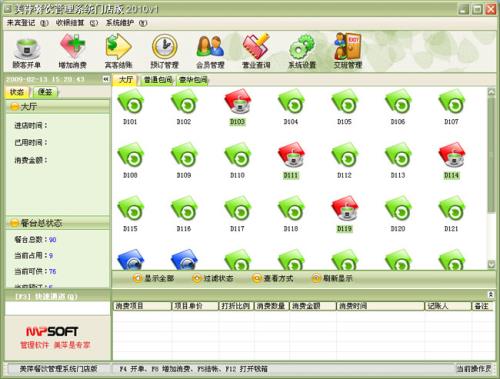
Task: Collapse the 餐台总状态 section
Action: tap(14, 223)
